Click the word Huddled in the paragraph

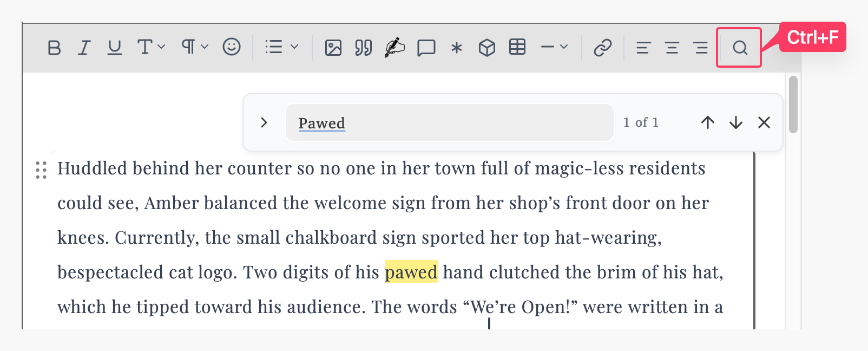tap(92, 168)
